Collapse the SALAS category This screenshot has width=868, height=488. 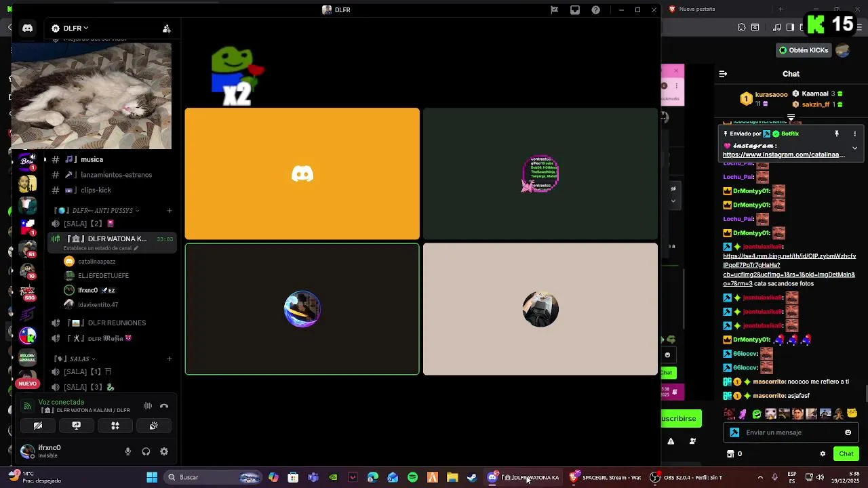(x=76, y=359)
